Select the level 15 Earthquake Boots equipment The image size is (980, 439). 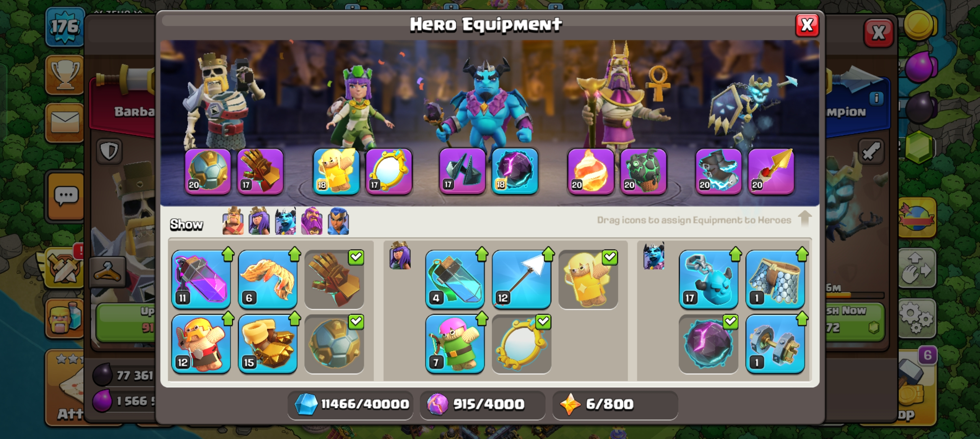[x=268, y=344]
